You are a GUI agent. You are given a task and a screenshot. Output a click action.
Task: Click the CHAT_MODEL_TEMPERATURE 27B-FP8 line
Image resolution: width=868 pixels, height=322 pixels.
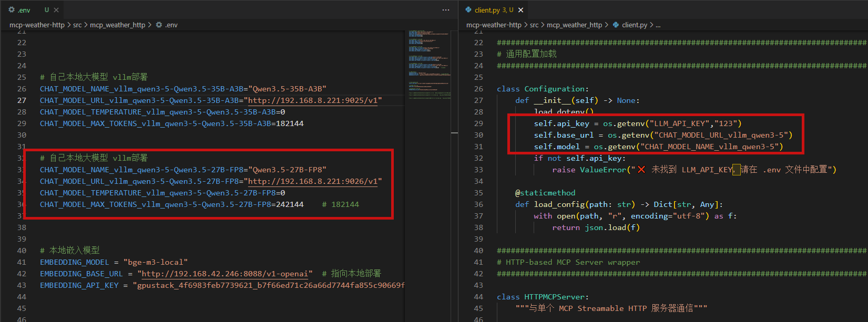pos(162,193)
